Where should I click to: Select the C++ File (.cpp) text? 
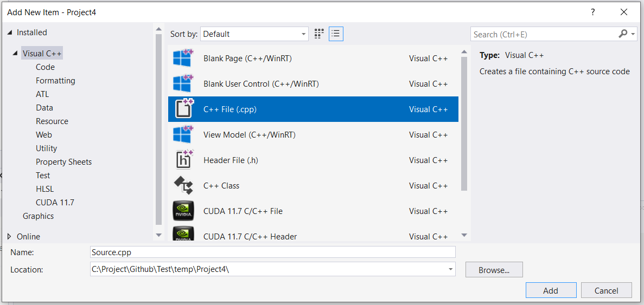[231, 109]
